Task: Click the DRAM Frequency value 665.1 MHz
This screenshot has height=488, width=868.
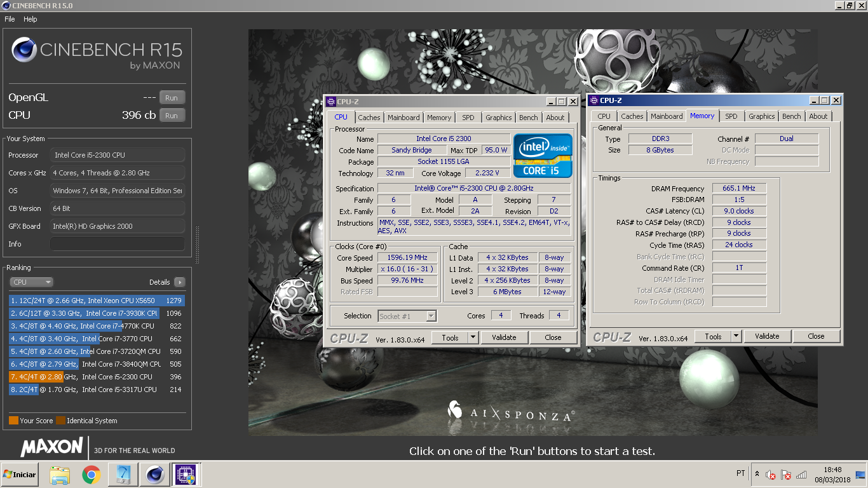Action: [x=739, y=189]
